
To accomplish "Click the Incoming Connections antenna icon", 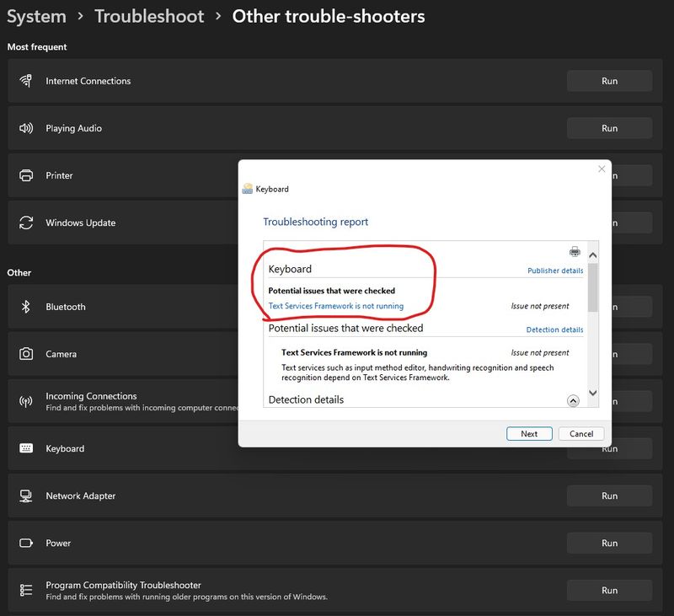I will [x=26, y=401].
